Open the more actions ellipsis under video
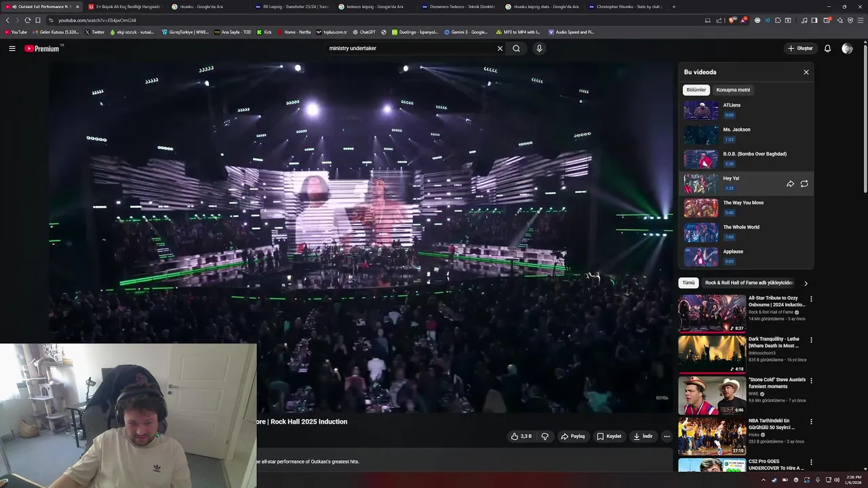The height and width of the screenshot is (488, 868). (x=667, y=436)
